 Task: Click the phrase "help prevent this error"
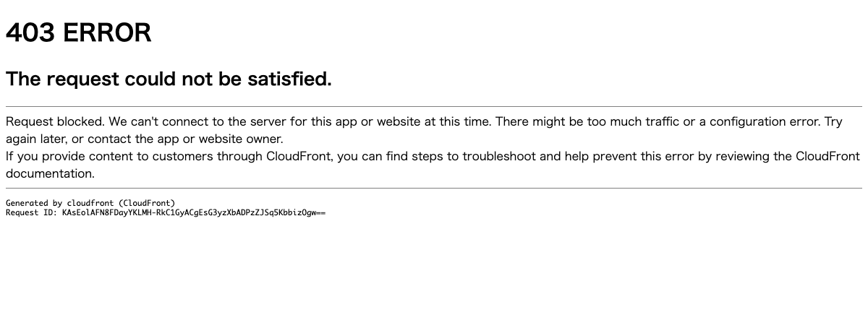pos(629,156)
